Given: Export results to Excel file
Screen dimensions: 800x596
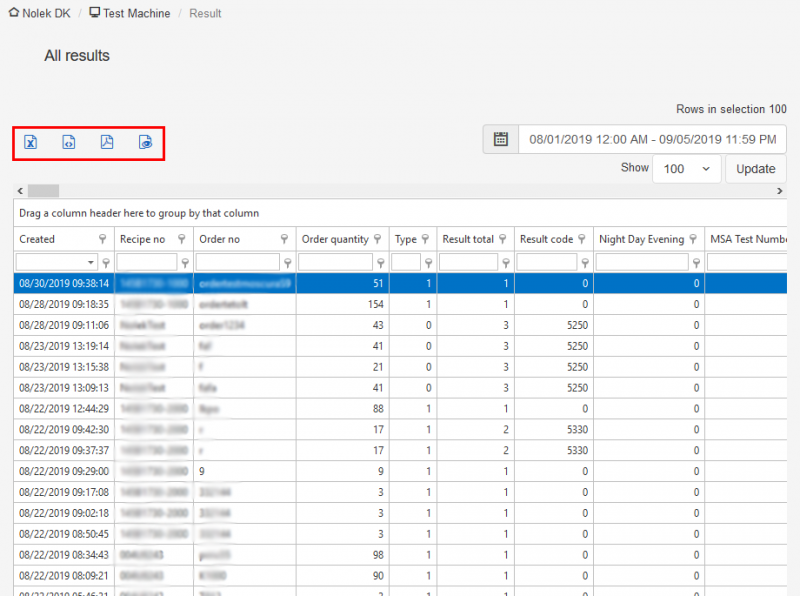Looking at the screenshot, I should pyautogui.click(x=31, y=142).
